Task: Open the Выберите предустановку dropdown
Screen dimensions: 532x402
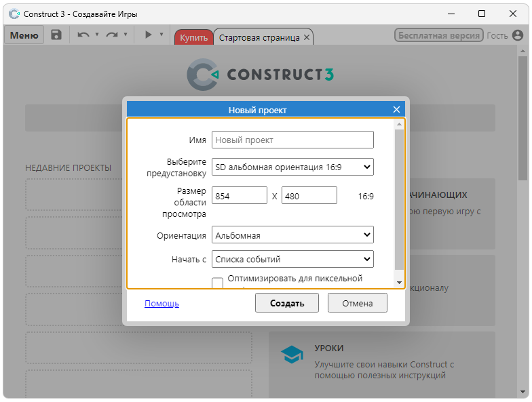Action: point(292,167)
